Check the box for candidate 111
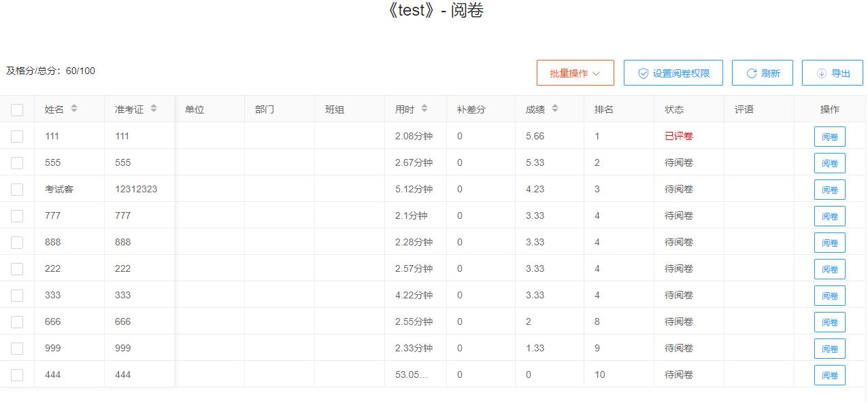Screen dimensions: 868x403 click(17, 137)
